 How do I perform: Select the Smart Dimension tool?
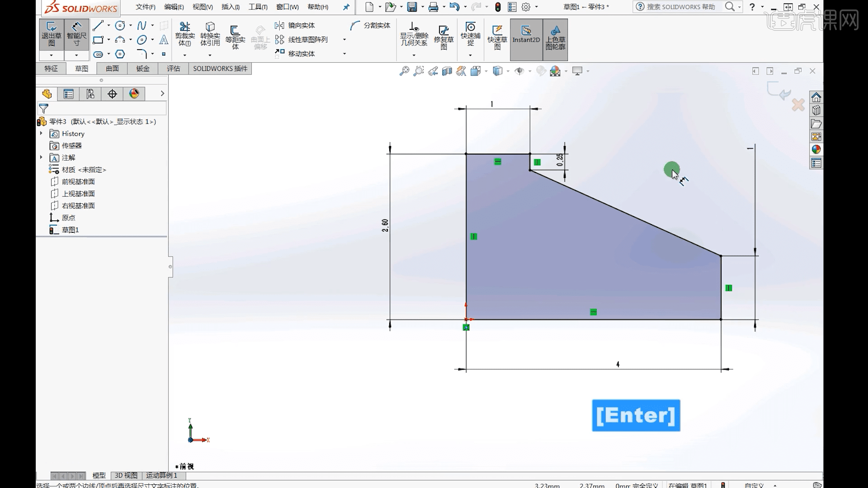[x=76, y=34]
